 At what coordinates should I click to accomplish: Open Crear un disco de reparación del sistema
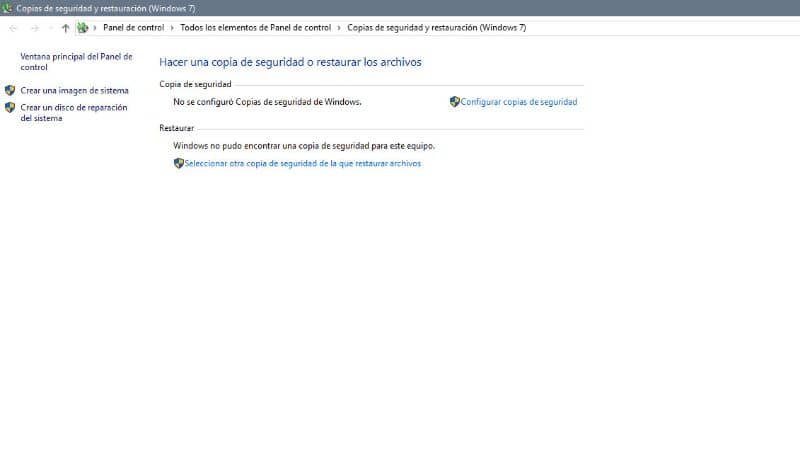click(73, 113)
